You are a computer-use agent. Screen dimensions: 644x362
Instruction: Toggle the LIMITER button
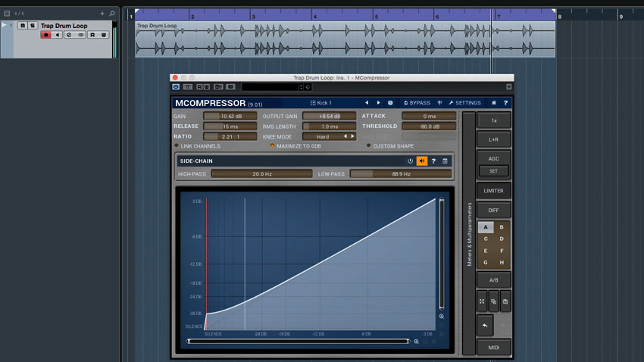click(494, 191)
